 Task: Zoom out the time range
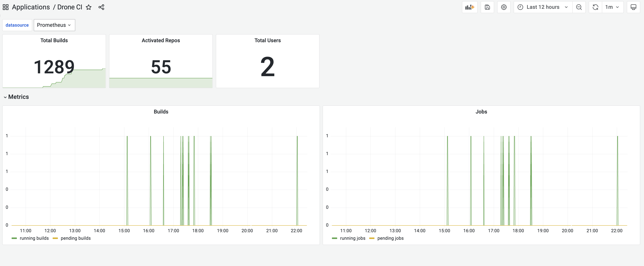click(579, 7)
